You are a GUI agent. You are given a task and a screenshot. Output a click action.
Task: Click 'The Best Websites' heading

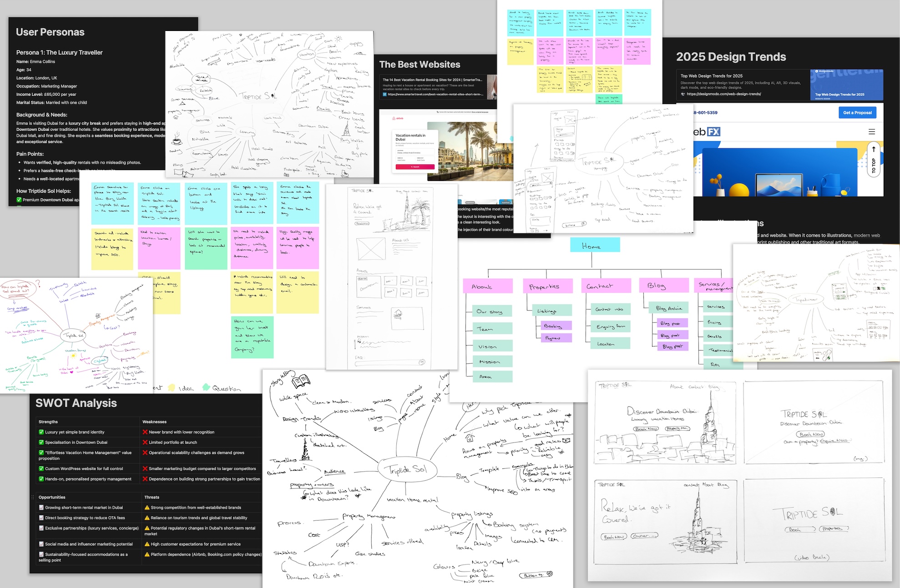pyautogui.click(x=420, y=65)
